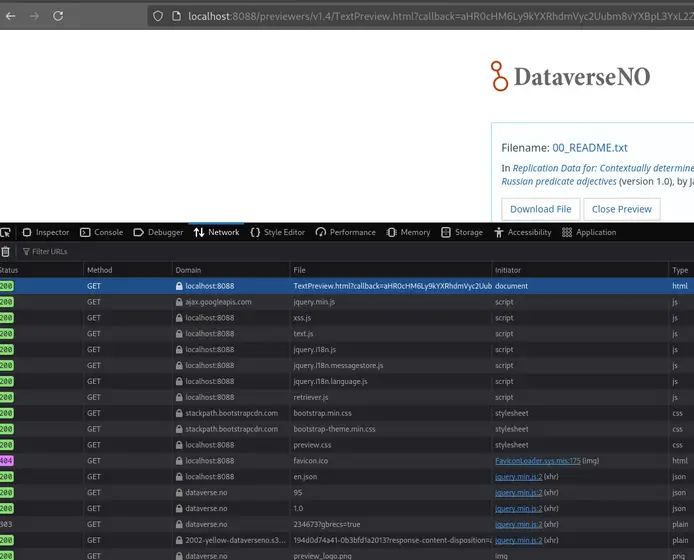
Task: Click the Download File button
Action: [540, 209]
